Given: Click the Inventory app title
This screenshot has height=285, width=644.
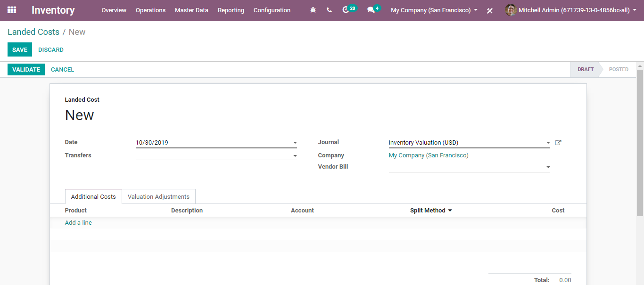Looking at the screenshot, I should pos(53,10).
